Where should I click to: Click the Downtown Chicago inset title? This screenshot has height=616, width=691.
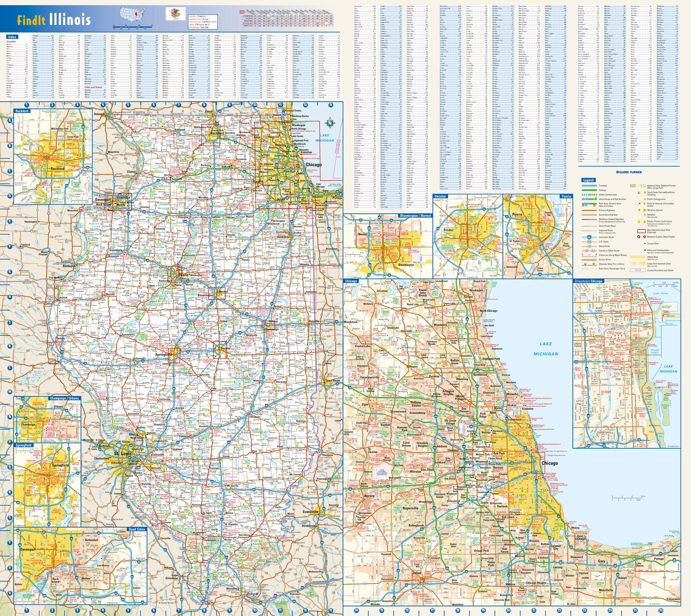click(x=588, y=281)
